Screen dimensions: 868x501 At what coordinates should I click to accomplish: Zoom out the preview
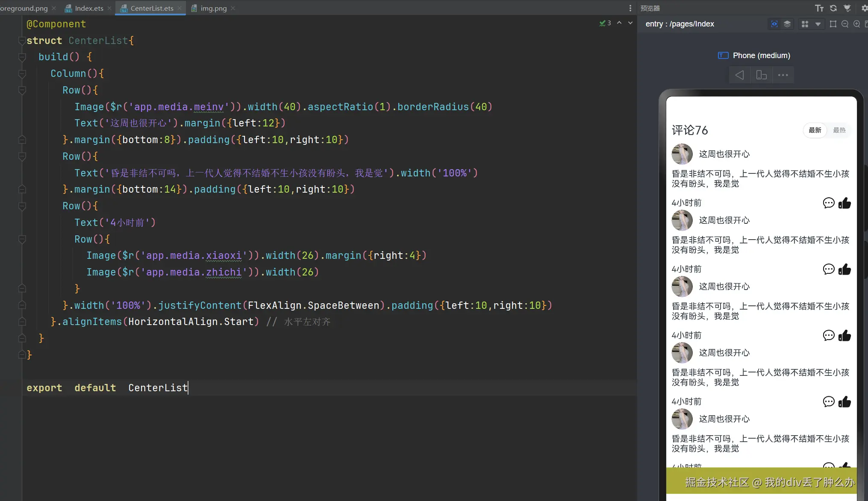(x=845, y=24)
